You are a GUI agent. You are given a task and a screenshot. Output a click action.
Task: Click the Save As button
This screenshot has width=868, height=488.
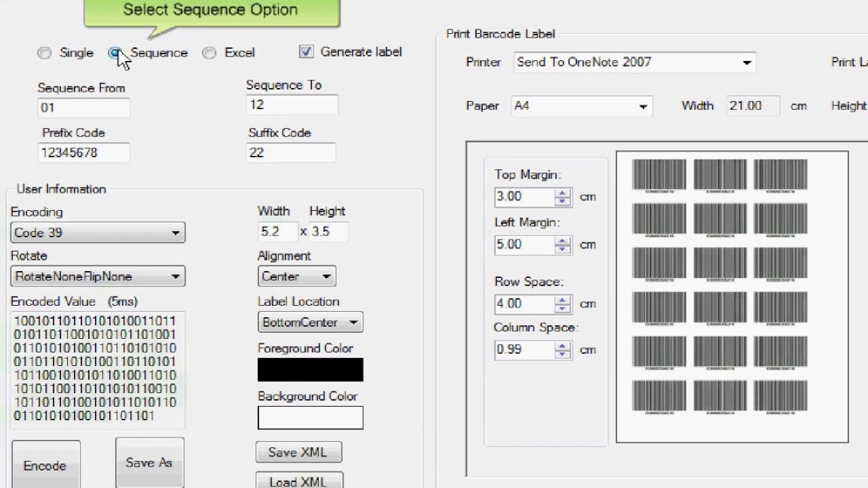pos(149,462)
